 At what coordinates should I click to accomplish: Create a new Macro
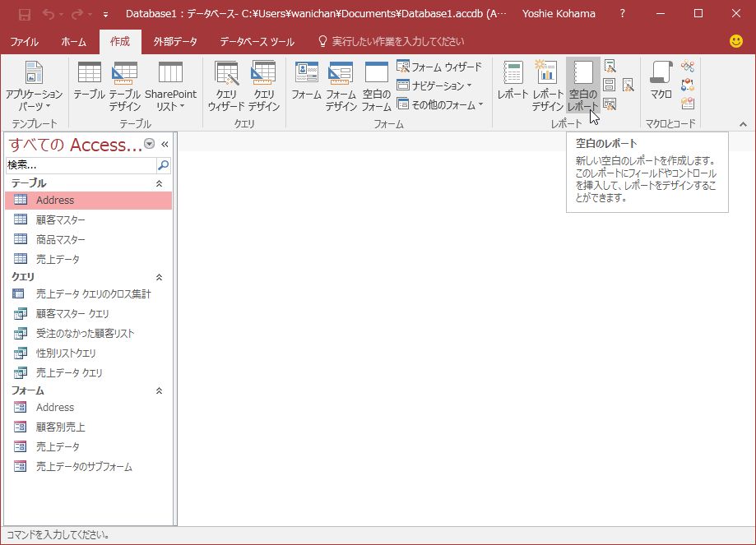[x=661, y=81]
